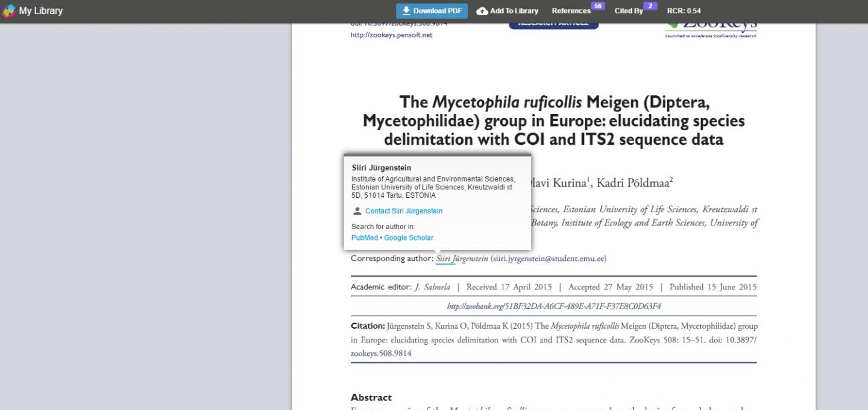Click the Add To Library cloud icon
Image resolution: width=868 pixels, height=410 pixels.
(482, 11)
